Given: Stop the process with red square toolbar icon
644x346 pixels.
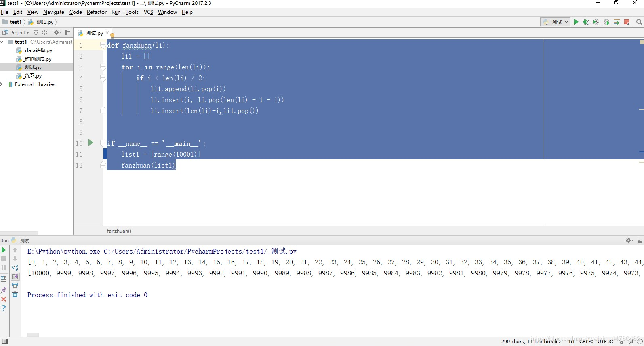Looking at the screenshot, I should (x=627, y=22).
